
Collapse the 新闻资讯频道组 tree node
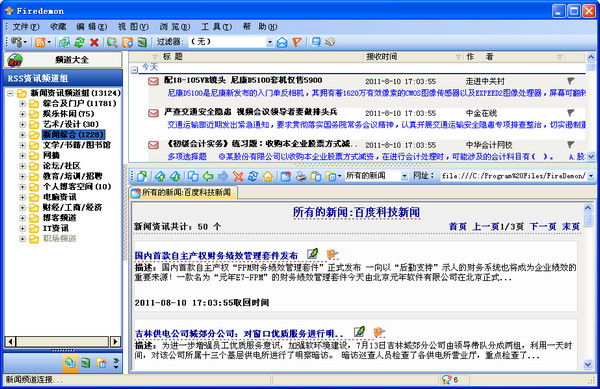10,93
